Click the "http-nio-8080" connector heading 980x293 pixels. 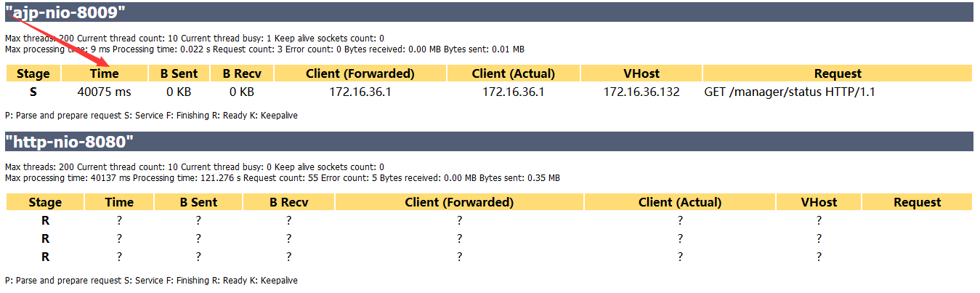[x=69, y=142]
